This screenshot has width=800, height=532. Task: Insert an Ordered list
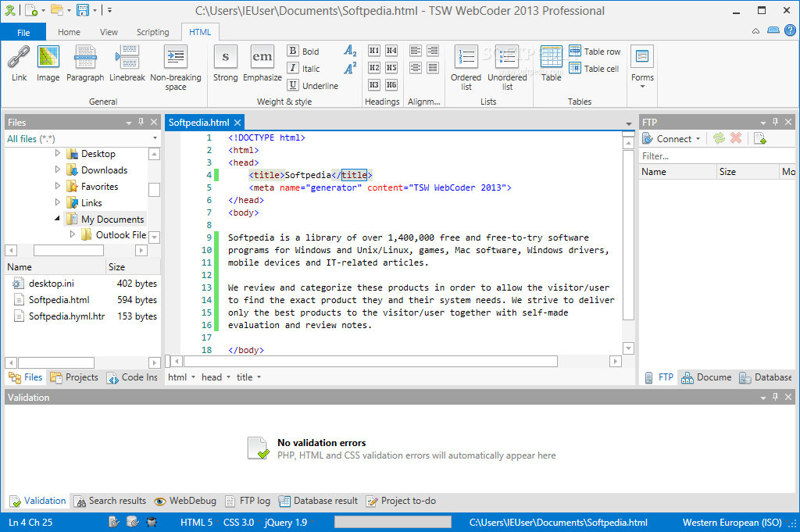pyautogui.click(x=466, y=68)
